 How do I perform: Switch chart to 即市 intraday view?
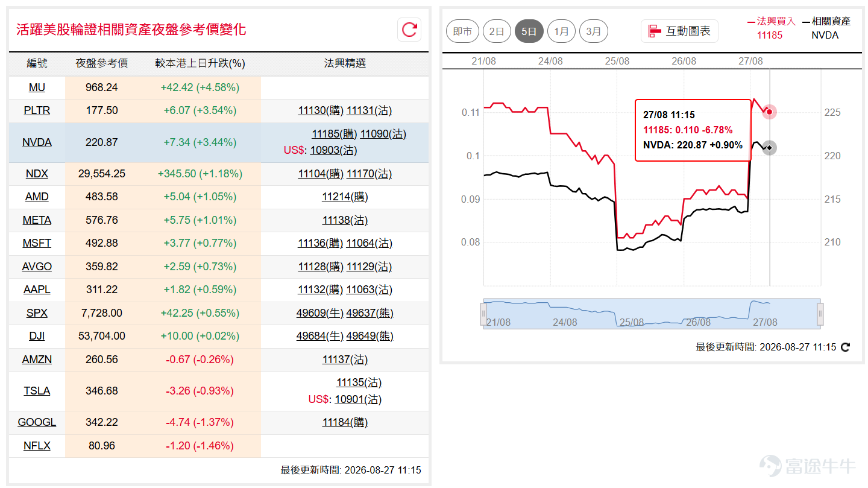(462, 31)
